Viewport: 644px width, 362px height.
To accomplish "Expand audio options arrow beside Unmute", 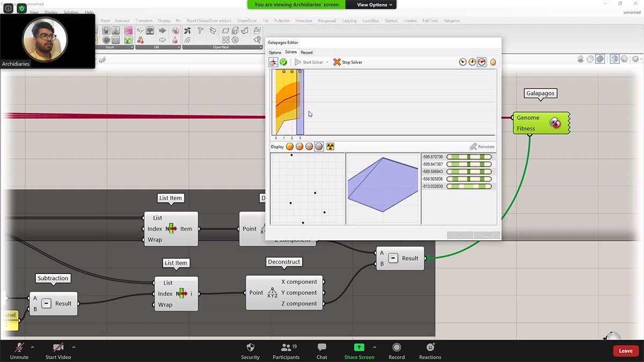I will click(32, 347).
